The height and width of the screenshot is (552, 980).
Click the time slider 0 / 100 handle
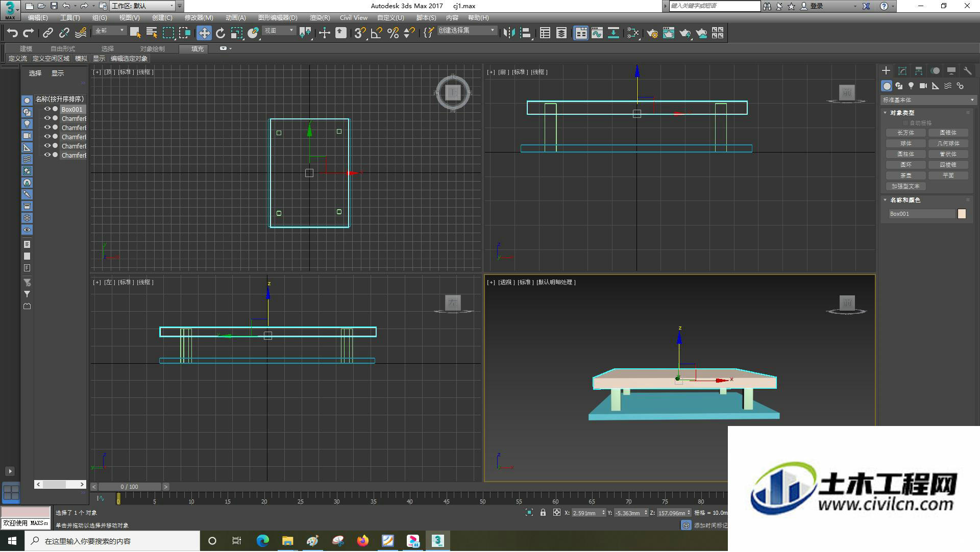point(130,487)
